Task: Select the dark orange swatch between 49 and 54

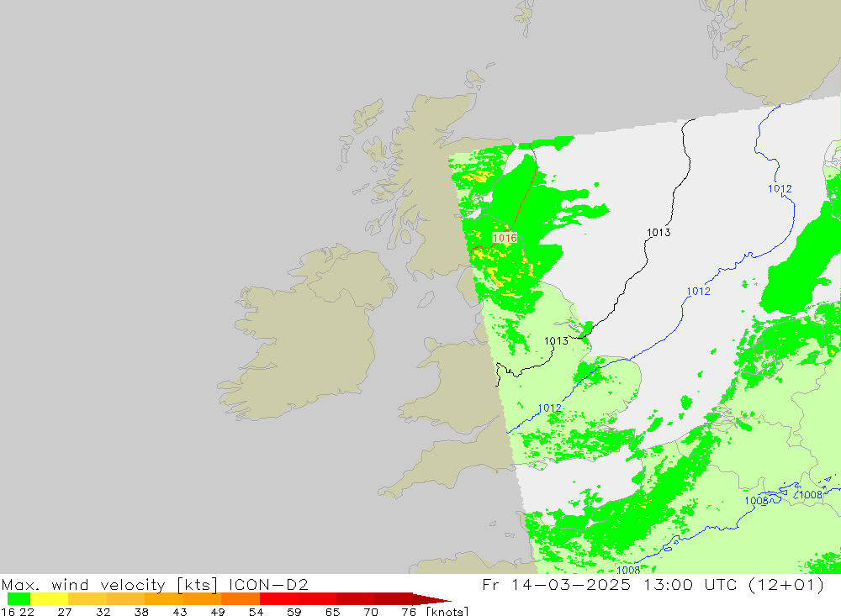Action: [241, 599]
